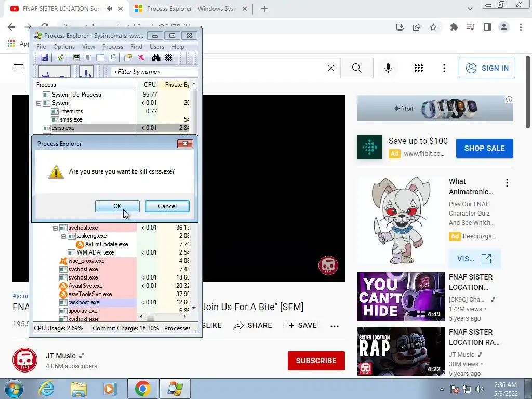532x399 pixels.
Task: Click the SHOP SALE ad button
Action: [485, 148]
